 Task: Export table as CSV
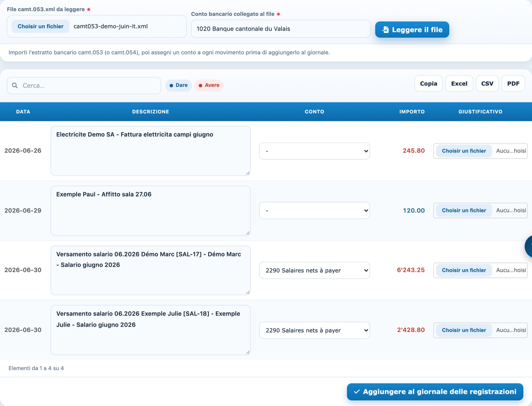(487, 83)
